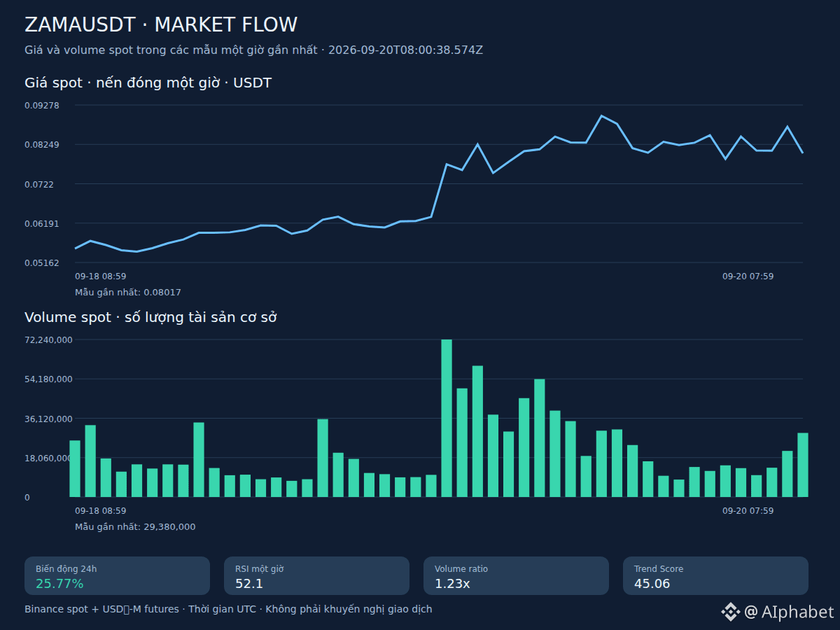Click the last volume bar on the right
Image resolution: width=840 pixels, height=630 pixels.
803,465
